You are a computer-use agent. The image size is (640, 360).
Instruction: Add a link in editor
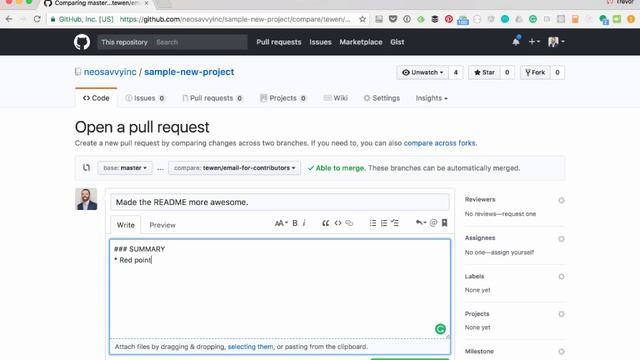349,223
